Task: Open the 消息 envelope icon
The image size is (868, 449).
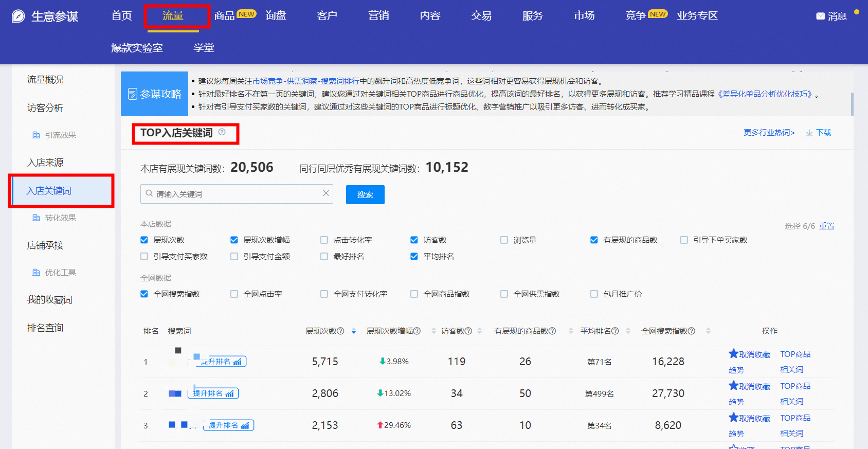Action: pyautogui.click(x=821, y=16)
